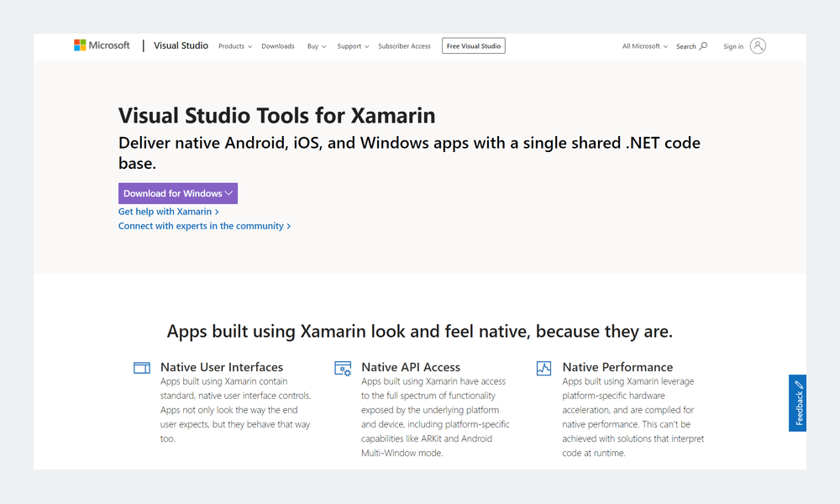Click the Native User Interfaces heading

coord(222,367)
